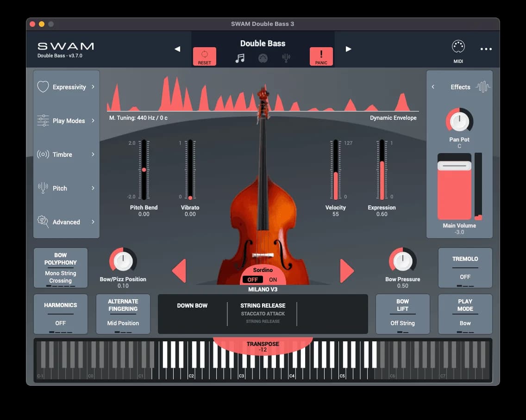Expand the Play Modes section
Image resolution: width=526 pixels, height=420 pixels.
point(66,121)
